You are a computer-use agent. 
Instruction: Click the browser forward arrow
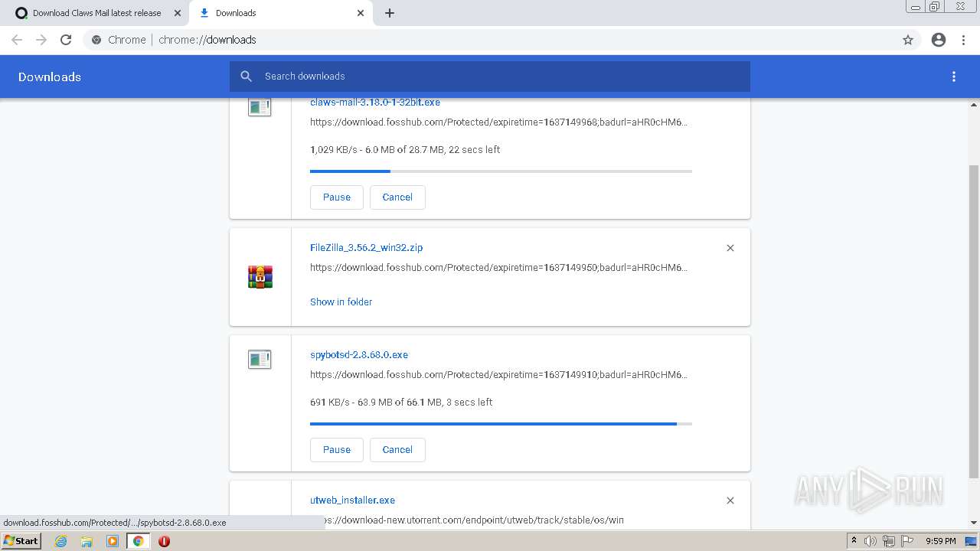[41, 40]
